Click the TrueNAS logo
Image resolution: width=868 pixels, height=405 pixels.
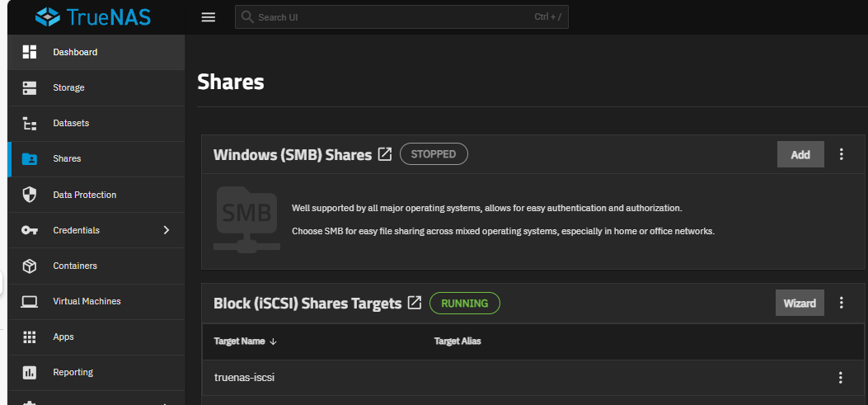tap(93, 17)
